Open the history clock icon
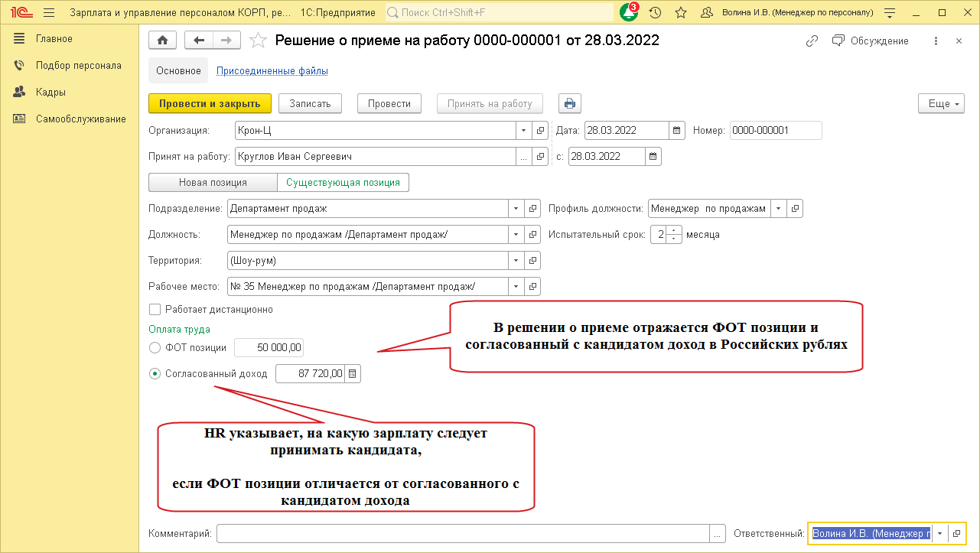 tap(655, 13)
